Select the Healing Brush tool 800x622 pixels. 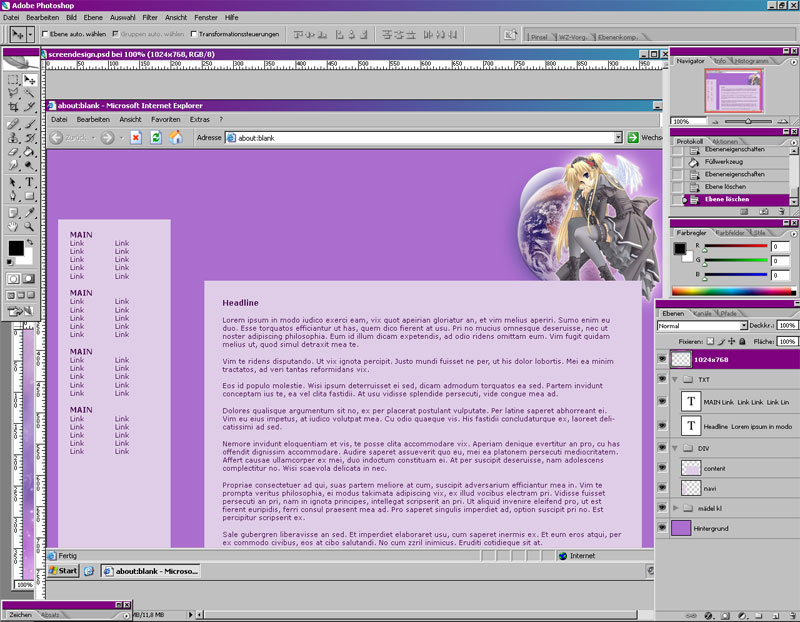13,124
